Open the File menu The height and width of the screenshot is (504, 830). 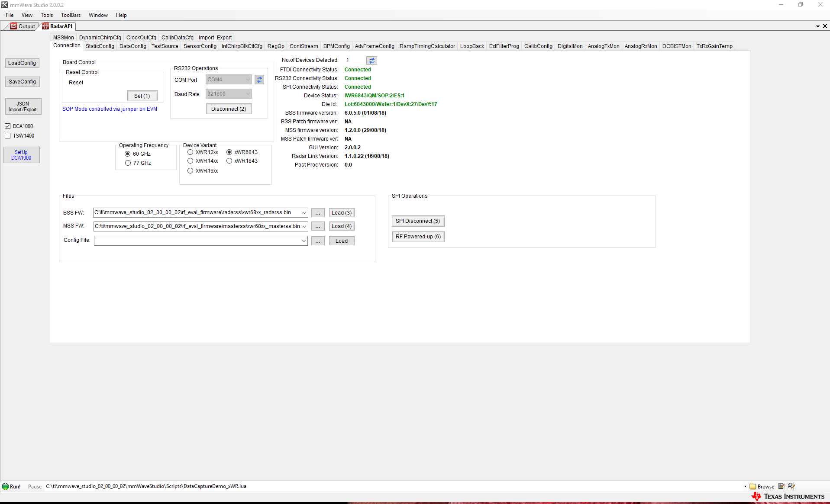coord(10,15)
